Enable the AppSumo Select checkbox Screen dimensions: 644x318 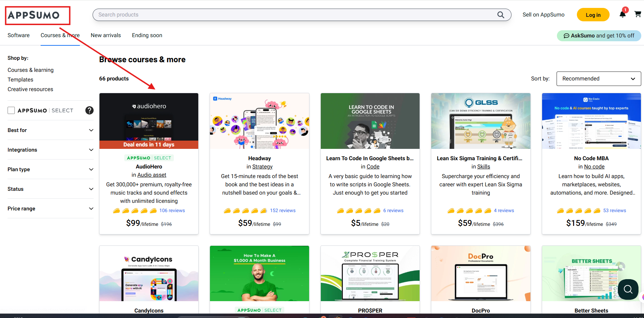[11, 110]
